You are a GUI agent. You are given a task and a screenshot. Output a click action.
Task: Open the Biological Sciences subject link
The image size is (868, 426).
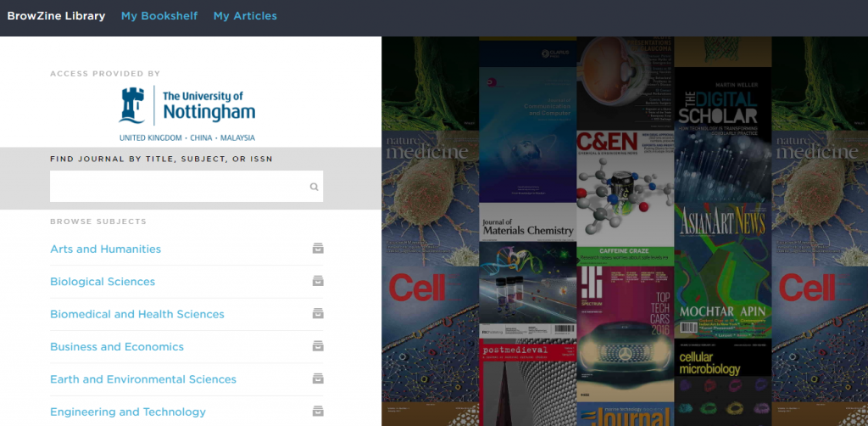[103, 282]
